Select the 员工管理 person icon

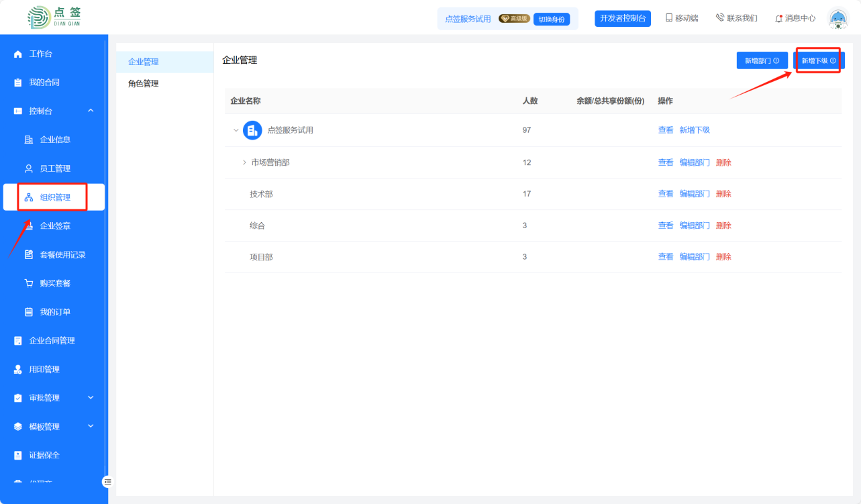pos(29,168)
